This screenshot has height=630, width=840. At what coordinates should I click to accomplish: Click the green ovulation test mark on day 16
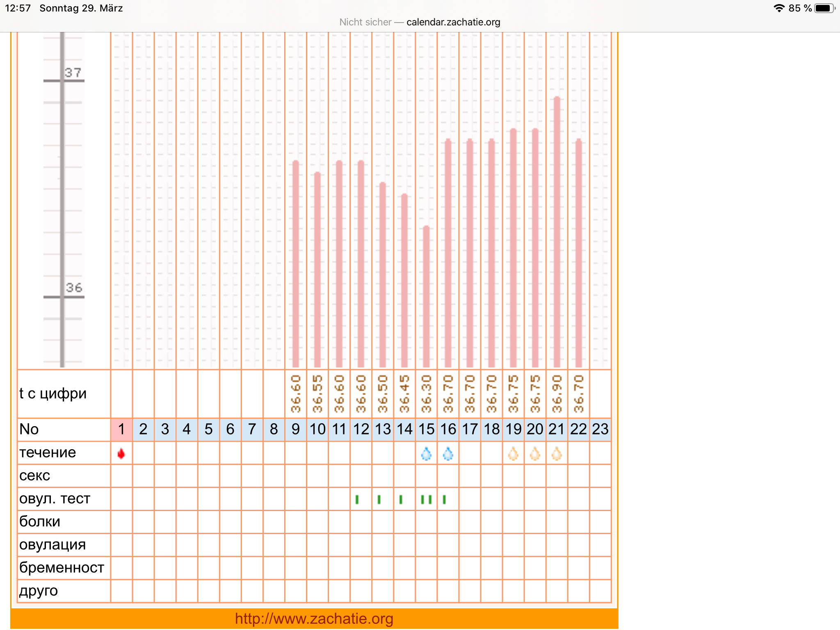pos(444,499)
